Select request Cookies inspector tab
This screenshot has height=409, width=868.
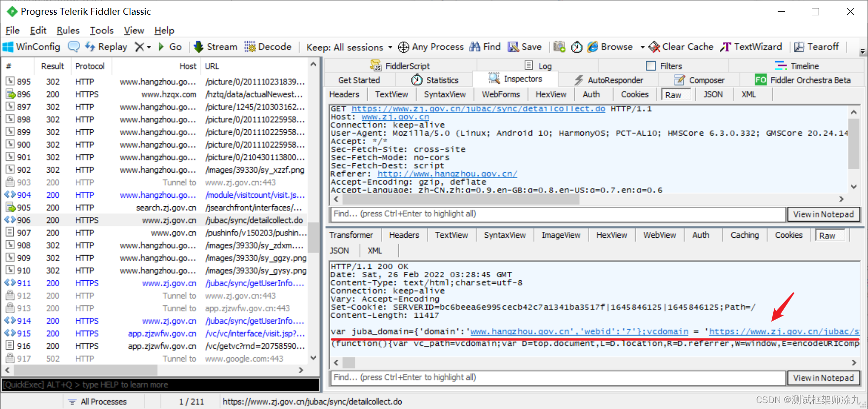[x=635, y=94]
